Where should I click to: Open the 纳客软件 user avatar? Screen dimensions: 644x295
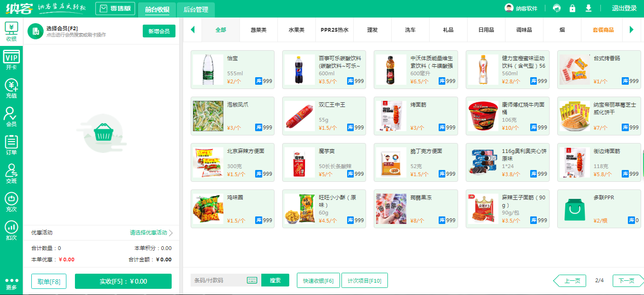509,8
